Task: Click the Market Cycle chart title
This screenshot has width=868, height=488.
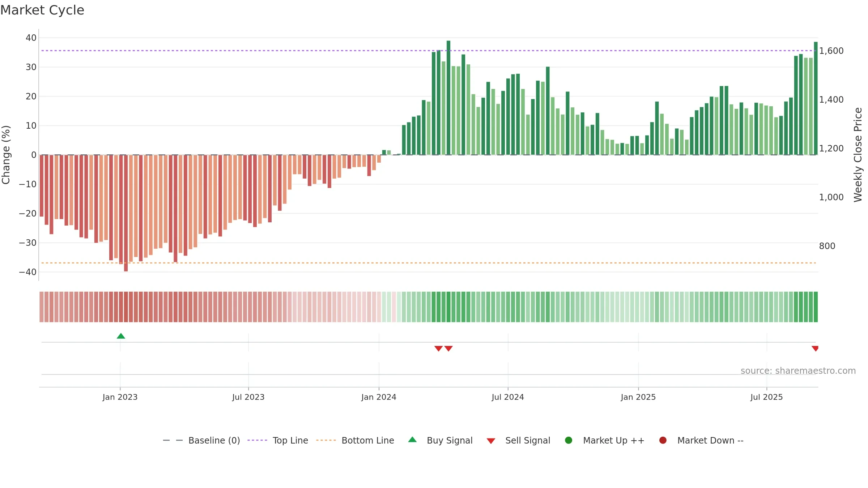Action: tap(42, 10)
